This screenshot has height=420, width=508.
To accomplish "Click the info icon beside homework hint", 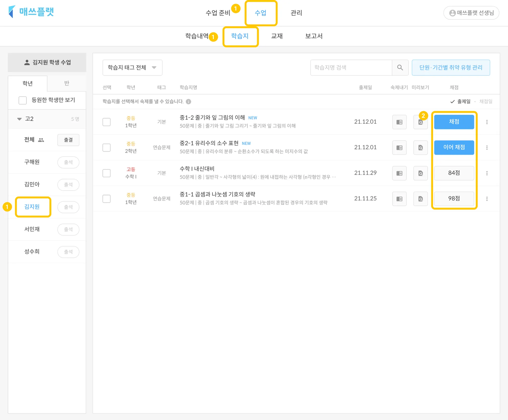I will click(x=189, y=102).
